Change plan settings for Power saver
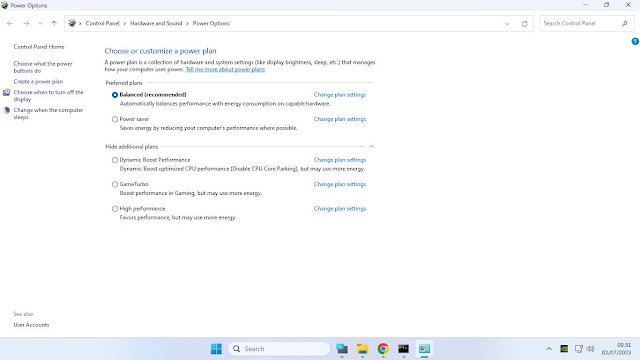The width and height of the screenshot is (640, 360). tap(340, 119)
